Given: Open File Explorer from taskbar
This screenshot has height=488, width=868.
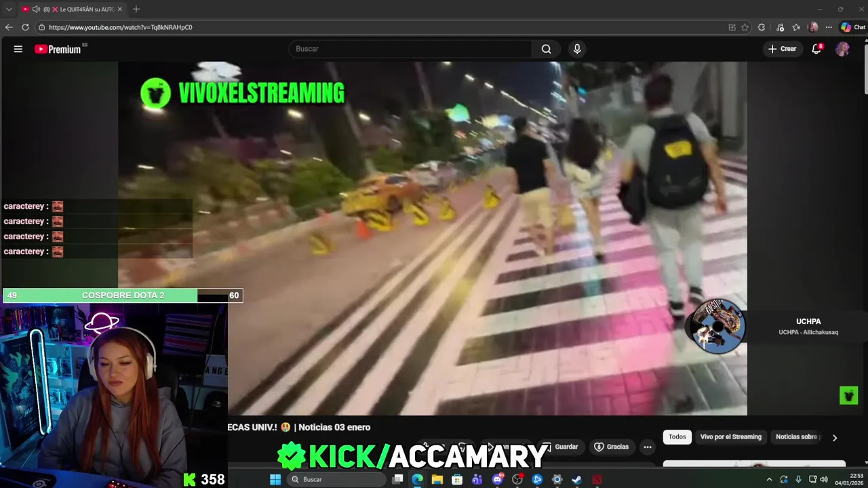Looking at the screenshot, I should [437, 479].
